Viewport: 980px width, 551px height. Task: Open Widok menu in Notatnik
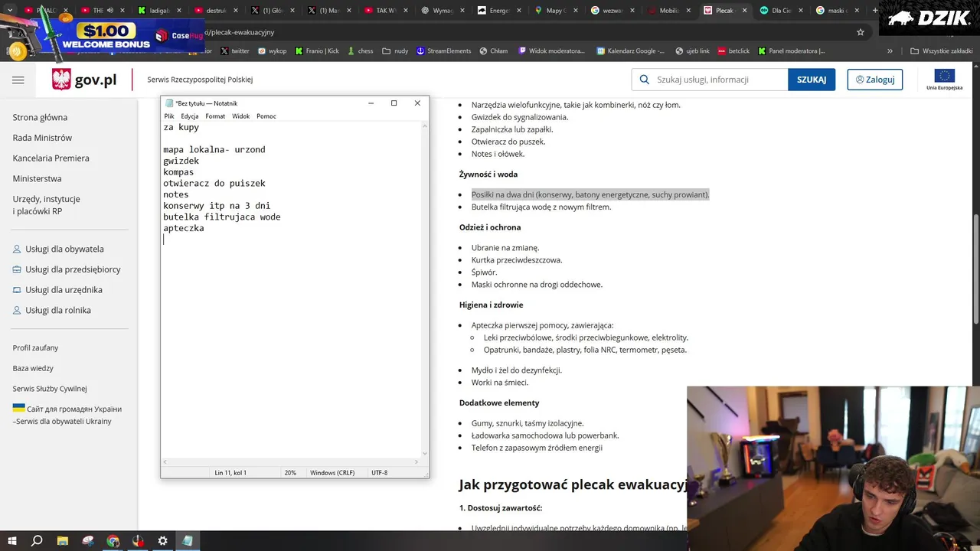(240, 116)
